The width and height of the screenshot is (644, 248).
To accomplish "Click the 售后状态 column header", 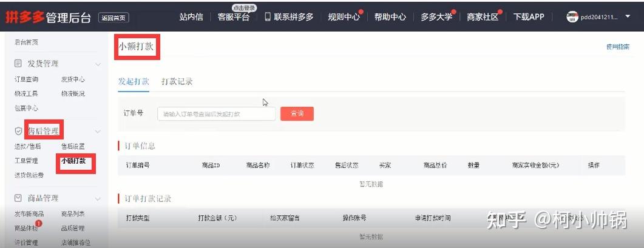I will 347,166.
